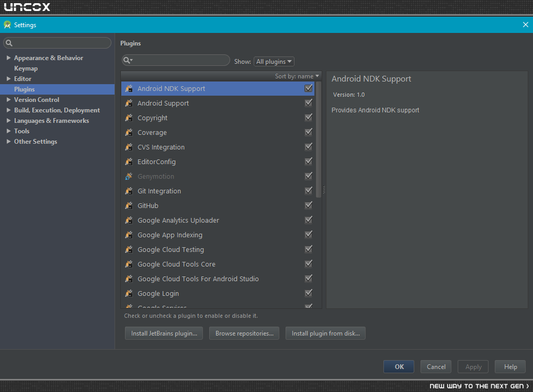Uncheck Google App Indexing plugin
Screen dimensions: 533x392
click(x=308, y=234)
